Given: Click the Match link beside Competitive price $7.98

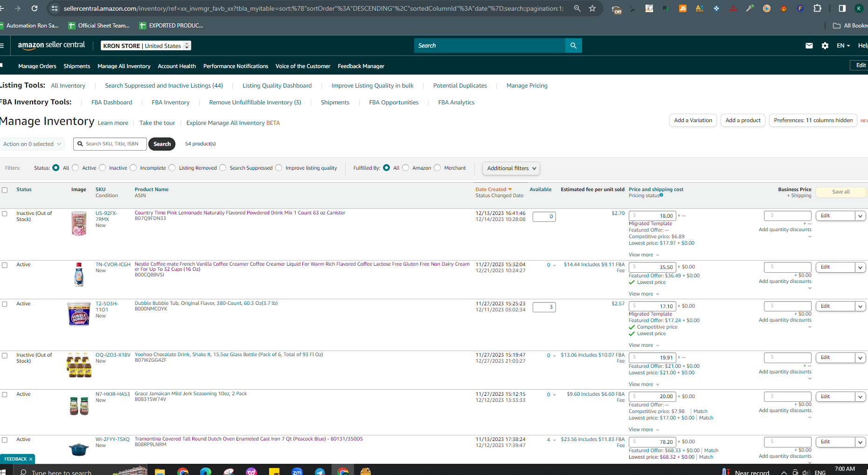Looking at the screenshot, I should 701,412.
